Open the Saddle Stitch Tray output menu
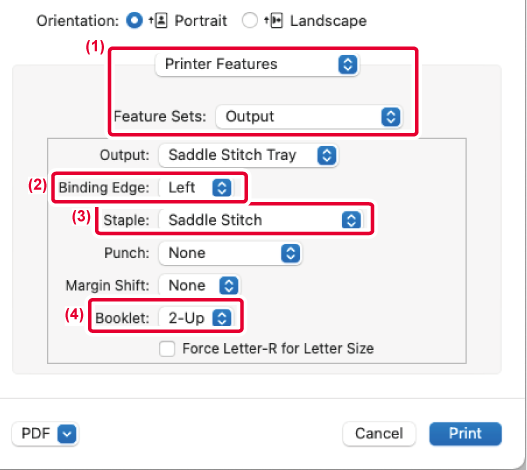The width and height of the screenshot is (527, 470). point(248,155)
